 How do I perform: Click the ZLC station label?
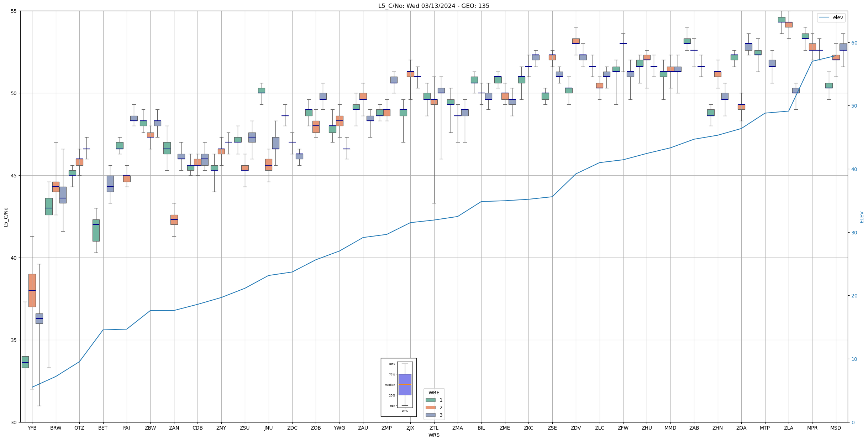599,428
